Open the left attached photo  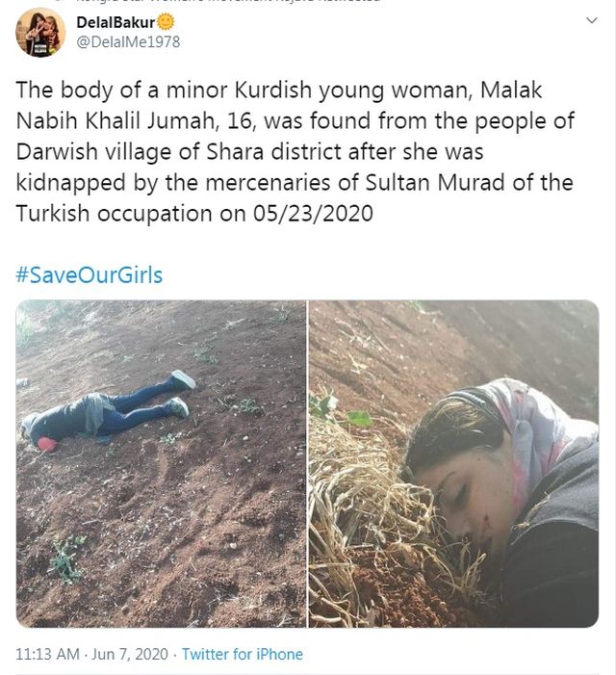coord(161,463)
